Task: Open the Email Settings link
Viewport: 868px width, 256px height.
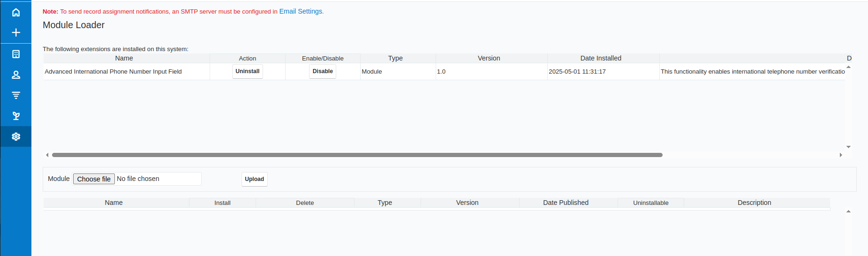Action: click(x=300, y=11)
